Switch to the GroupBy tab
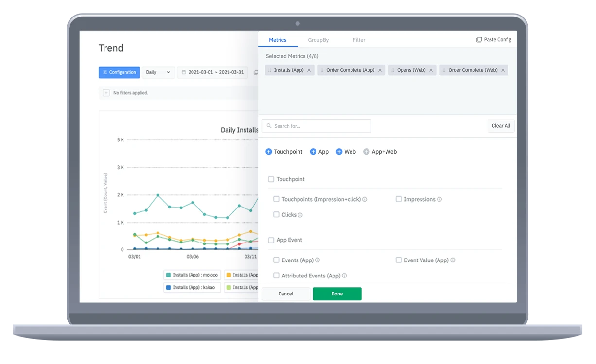This screenshot has height=364, width=596. pos(318,40)
